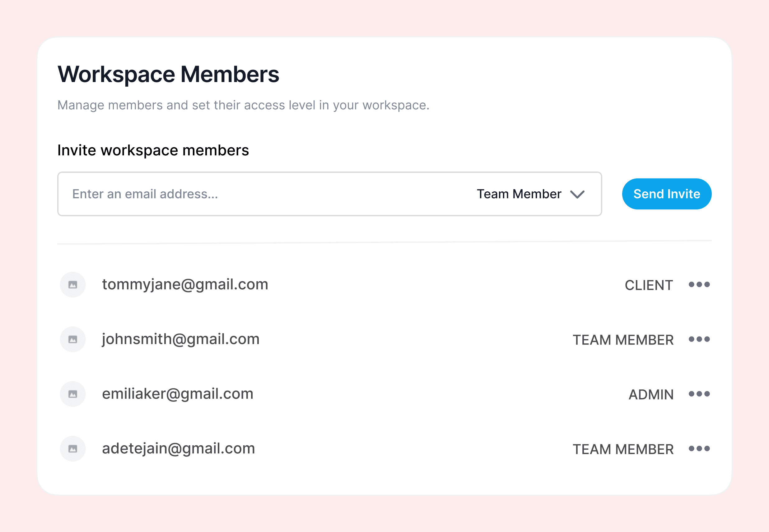Open the Team Member role dropdown label
Image resolution: width=769 pixels, height=532 pixels.
519,194
